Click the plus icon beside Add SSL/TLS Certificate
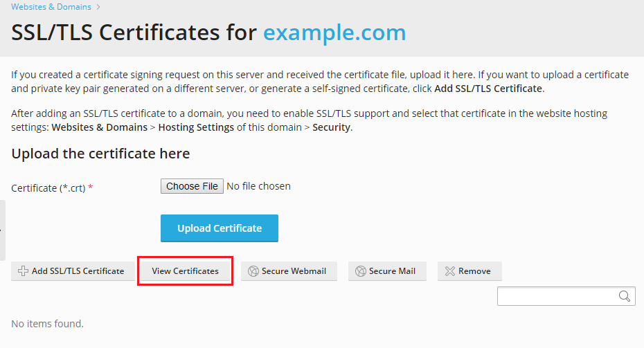The image size is (644, 348). (x=23, y=271)
